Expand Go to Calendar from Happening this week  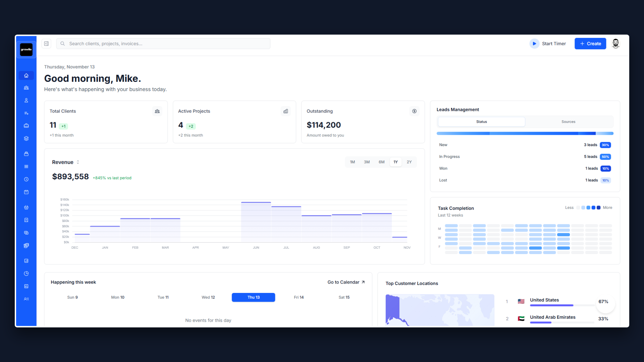(x=346, y=282)
